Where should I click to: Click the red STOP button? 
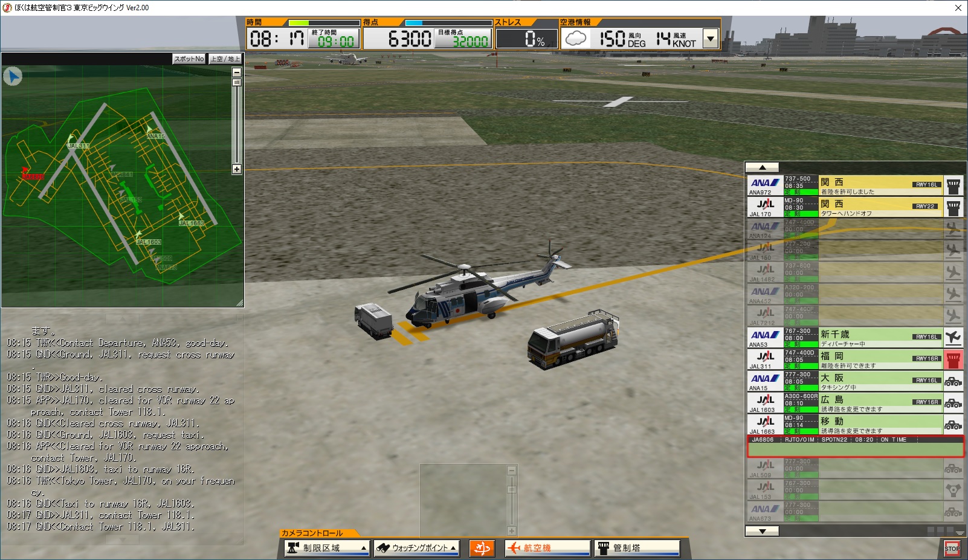coord(952,549)
